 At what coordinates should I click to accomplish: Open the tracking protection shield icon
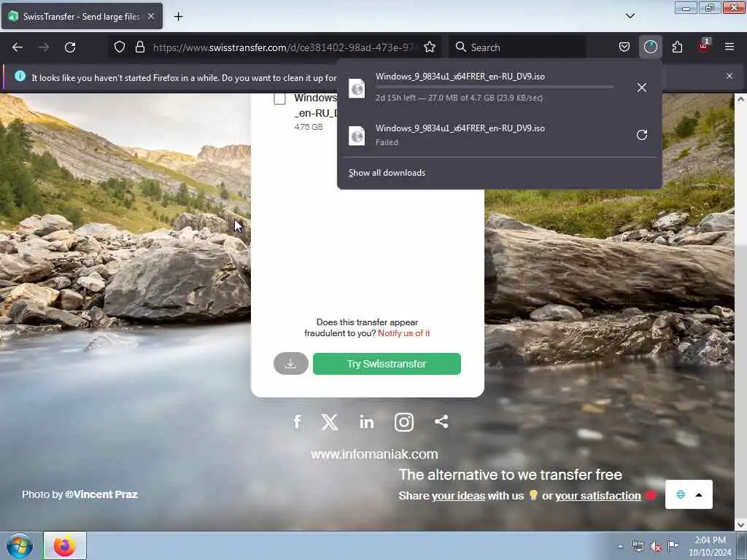[x=120, y=47]
